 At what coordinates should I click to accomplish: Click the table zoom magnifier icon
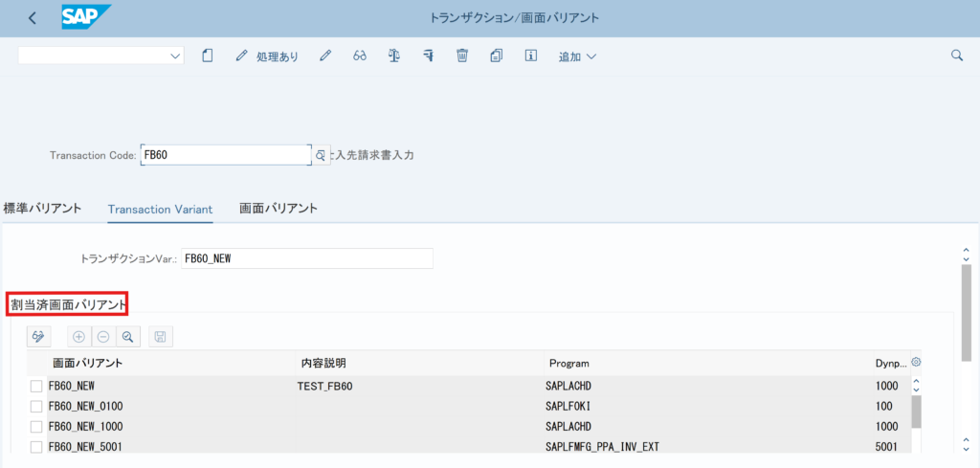click(128, 337)
